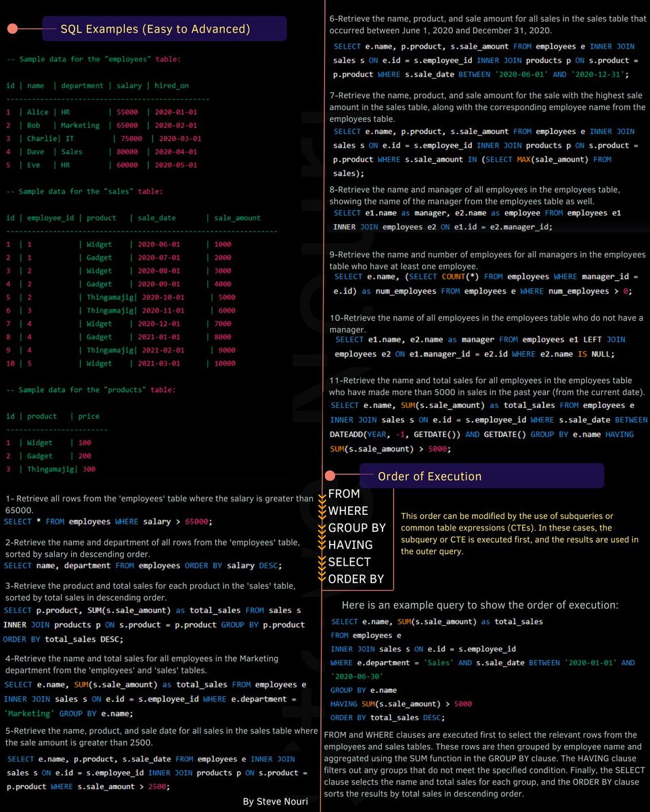Click the orange dot icon beside SQL Examples header
Viewport: 650px width, 812px height.
12,28
